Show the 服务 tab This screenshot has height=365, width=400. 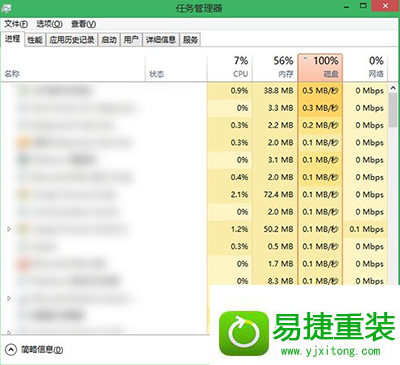pos(190,40)
